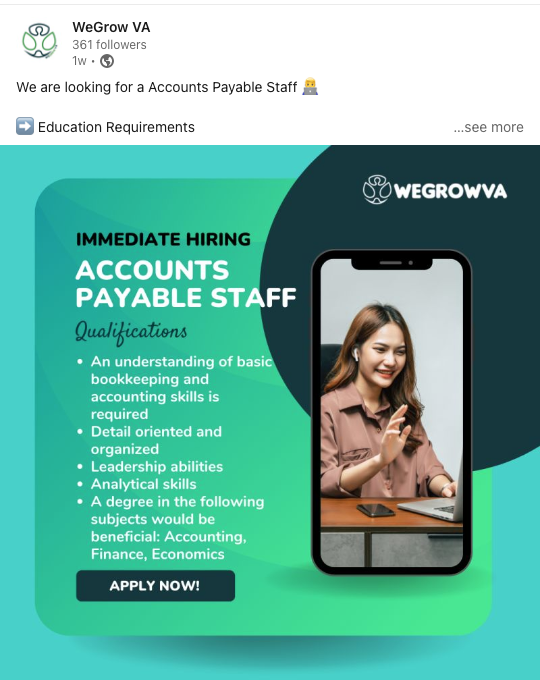This screenshot has height=680, width=540.
Task: Click the technologist emoji after Staff
Action: [x=310, y=86]
